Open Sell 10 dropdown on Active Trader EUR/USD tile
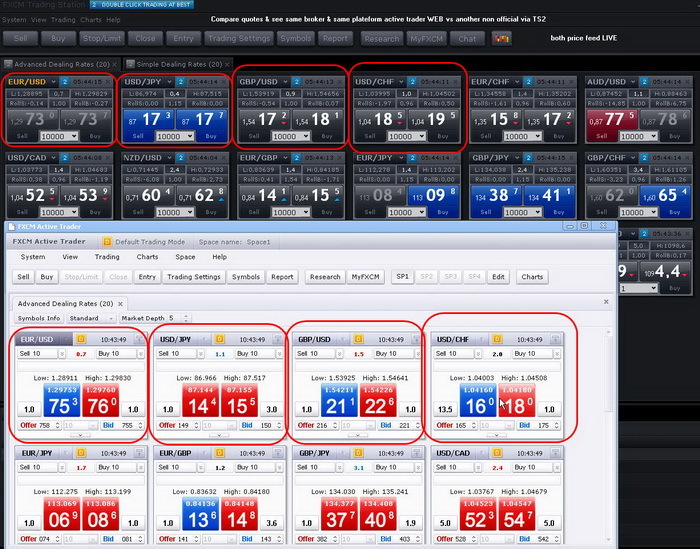The image size is (700, 549). [x=62, y=354]
